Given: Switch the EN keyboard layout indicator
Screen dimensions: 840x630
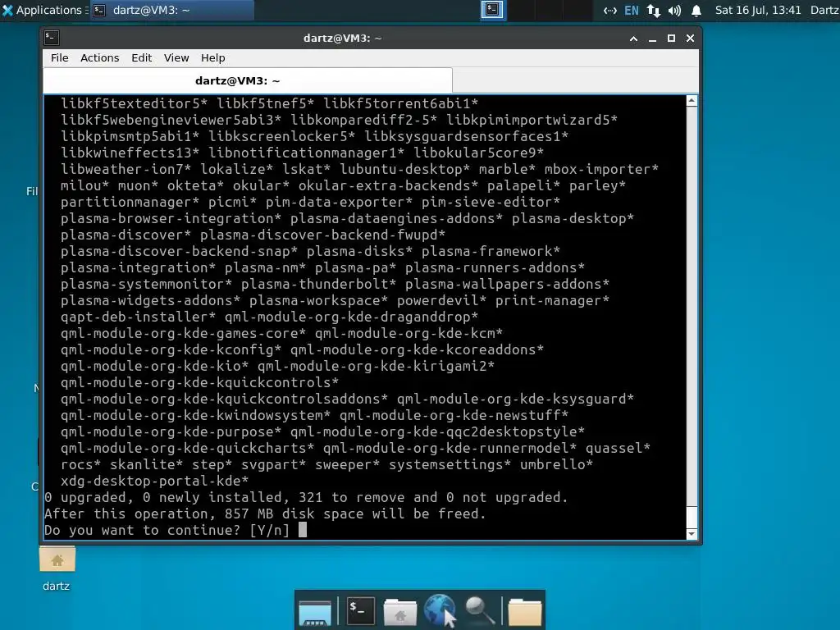Looking at the screenshot, I should (632, 11).
